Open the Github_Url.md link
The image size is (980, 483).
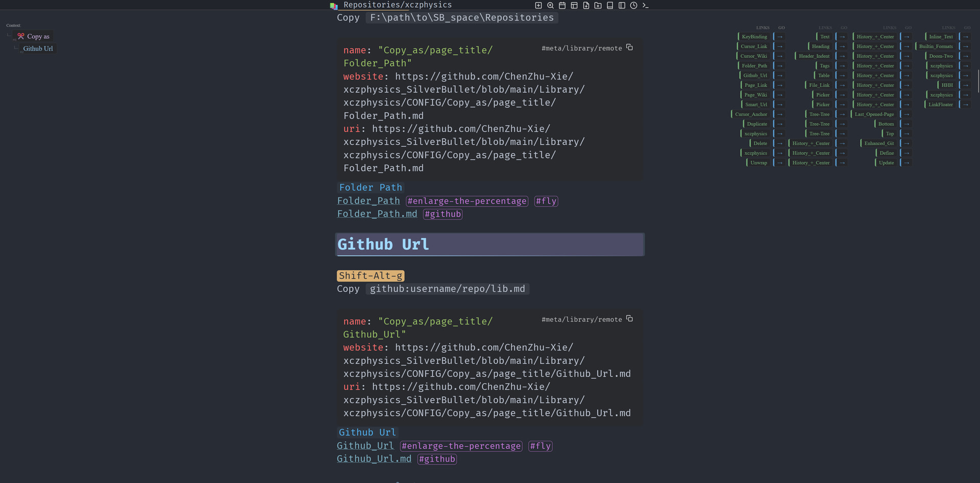(x=374, y=459)
